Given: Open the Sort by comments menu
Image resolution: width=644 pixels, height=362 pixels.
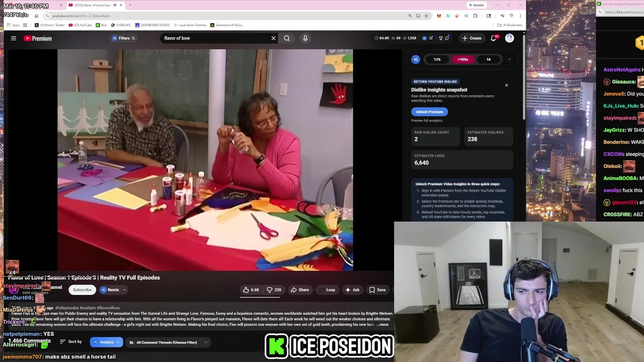Looking at the screenshot, I should pyautogui.click(x=71, y=342).
